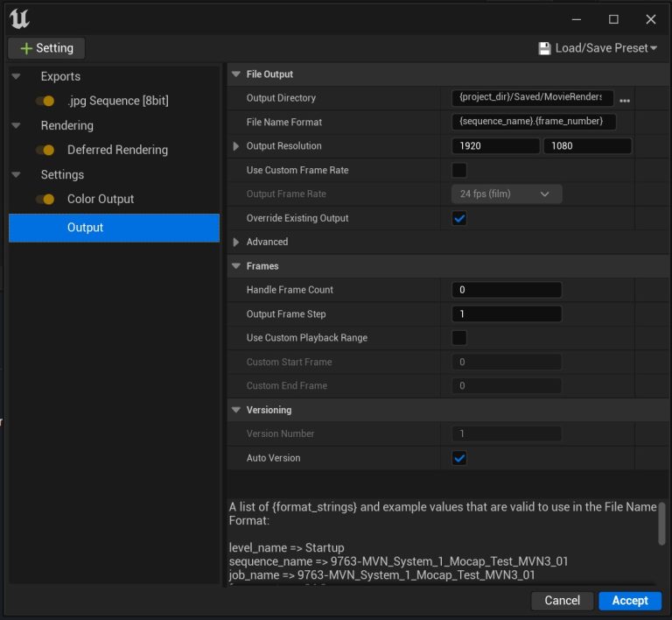Click the Unreal Engine logo icon
Screen dimensions: 672x620
pos(19,18)
